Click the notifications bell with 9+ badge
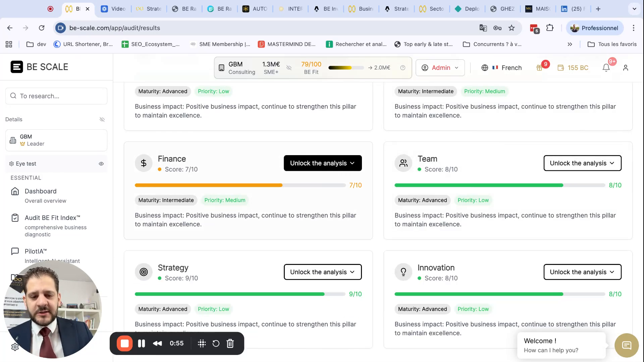This screenshot has height=362, width=644. coord(606,67)
